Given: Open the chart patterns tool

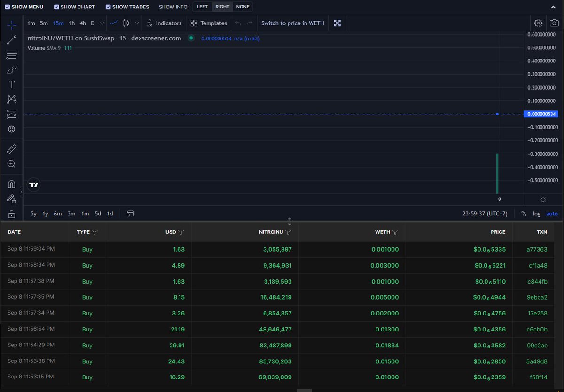Looking at the screenshot, I should tap(12, 99).
